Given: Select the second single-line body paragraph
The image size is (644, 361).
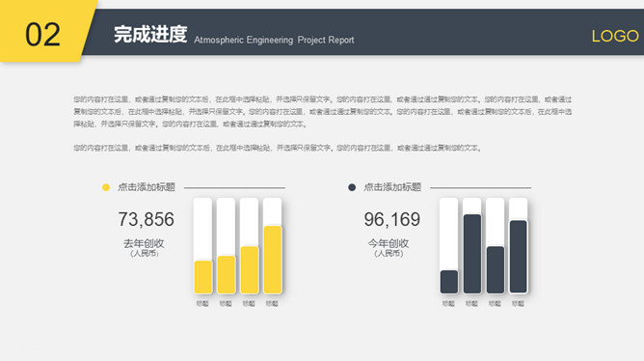Looking at the screenshot, I should [278, 148].
